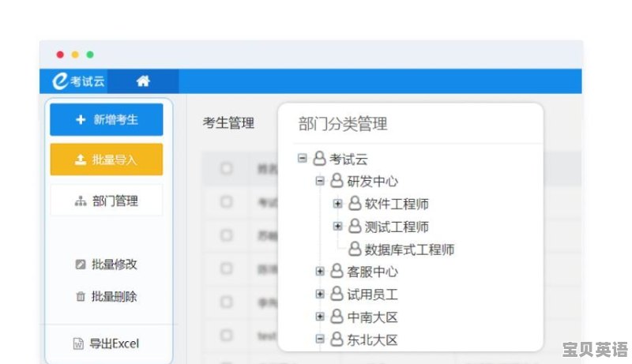Click the 部门分类管理 dialog title
Screen dimensions: 632x364
pos(343,124)
